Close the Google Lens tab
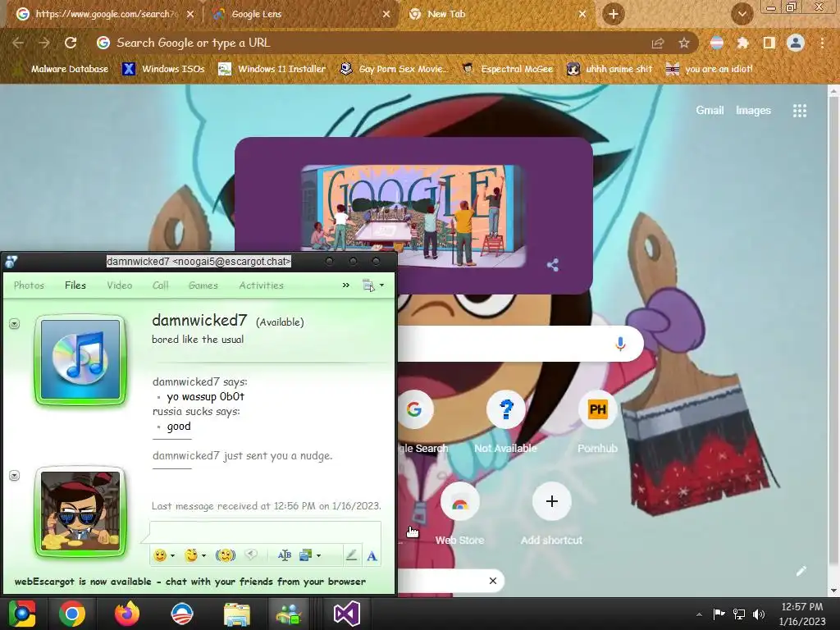Image resolution: width=840 pixels, height=630 pixels. point(386,14)
